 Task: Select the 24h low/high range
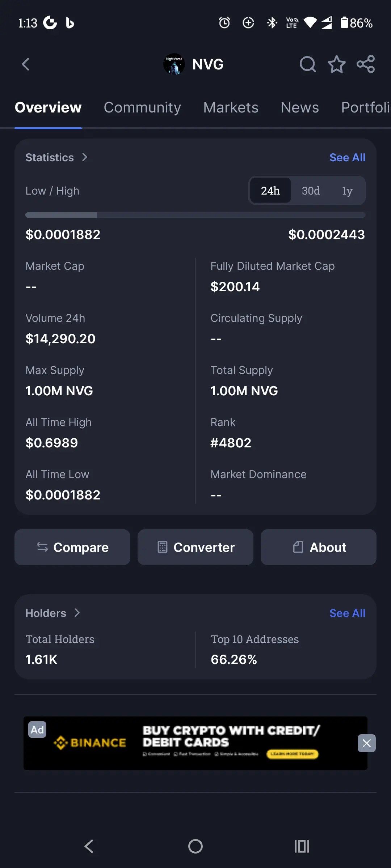point(270,191)
